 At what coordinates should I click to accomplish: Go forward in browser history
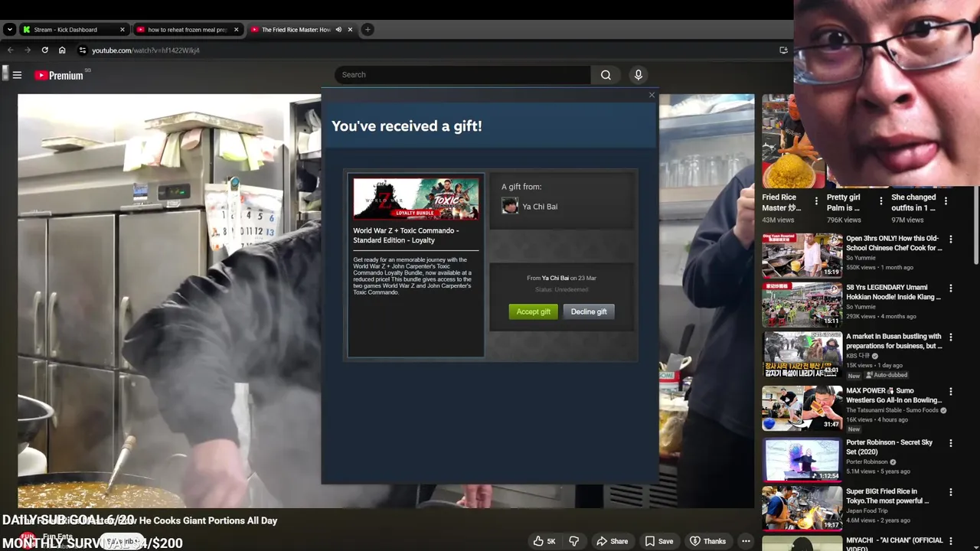click(x=28, y=50)
